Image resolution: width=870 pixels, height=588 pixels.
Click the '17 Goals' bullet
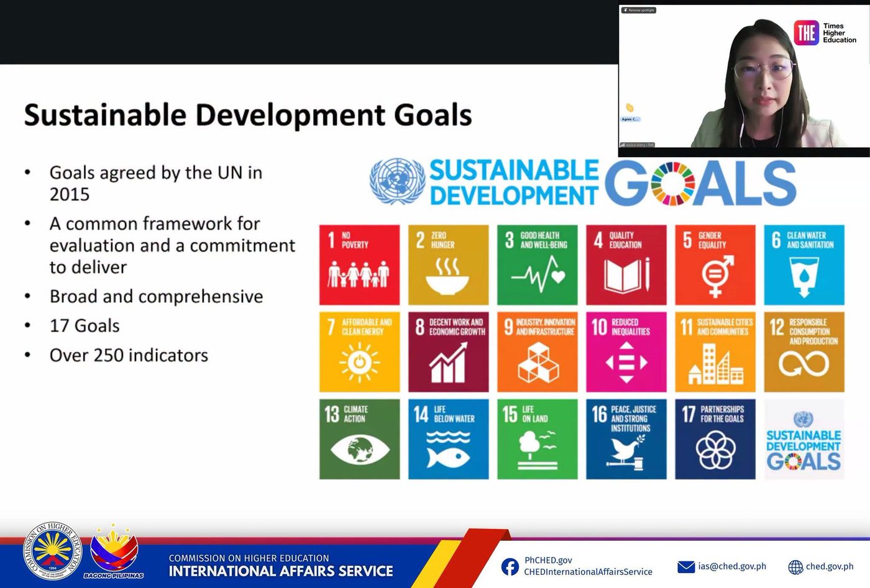pyautogui.click(x=85, y=326)
